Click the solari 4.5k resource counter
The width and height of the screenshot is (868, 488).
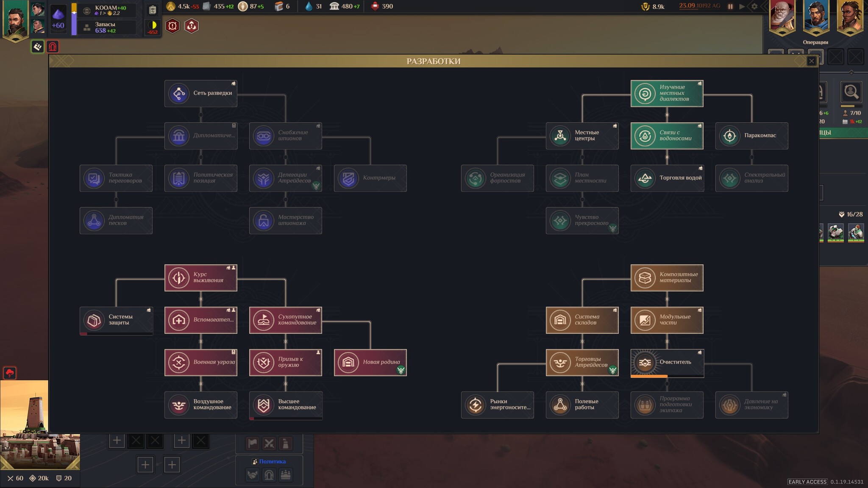(183, 6)
